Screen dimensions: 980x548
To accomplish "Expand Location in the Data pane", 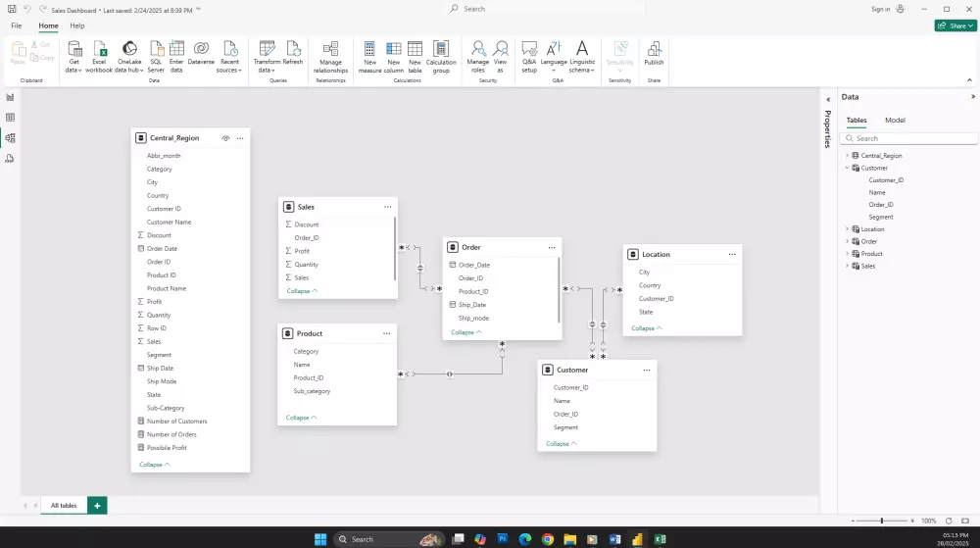I will 848,229.
